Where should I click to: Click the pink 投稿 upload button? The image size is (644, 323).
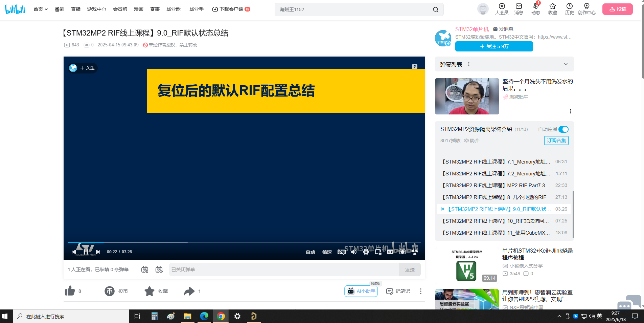tap(618, 9)
